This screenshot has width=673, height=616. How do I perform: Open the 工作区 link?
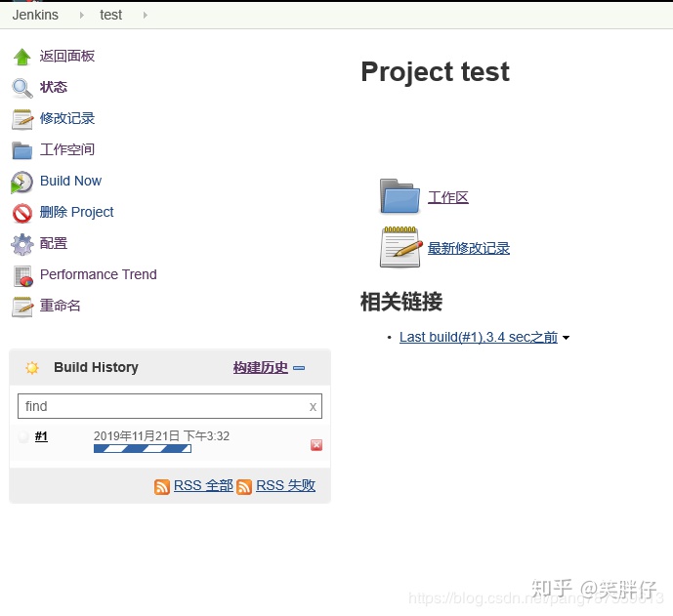point(448,197)
